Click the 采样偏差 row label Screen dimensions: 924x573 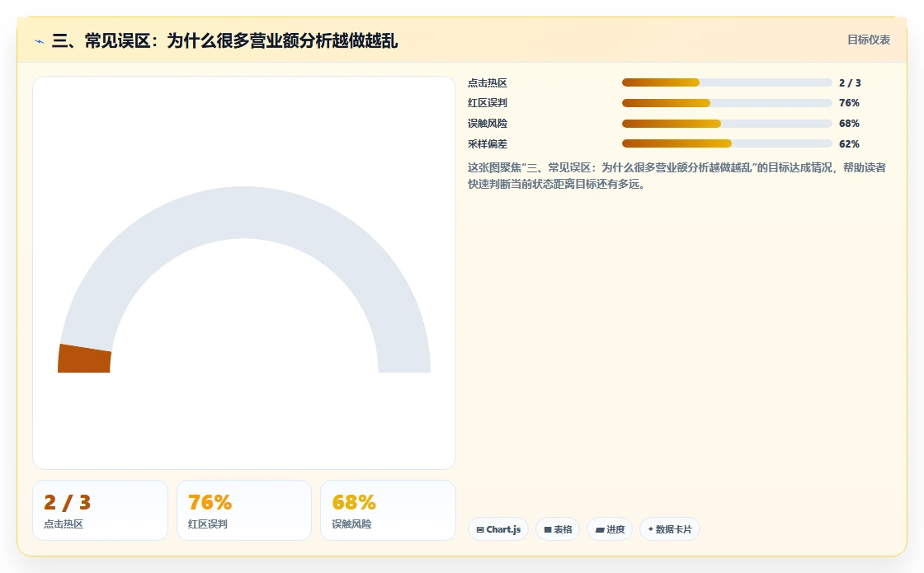pos(488,144)
